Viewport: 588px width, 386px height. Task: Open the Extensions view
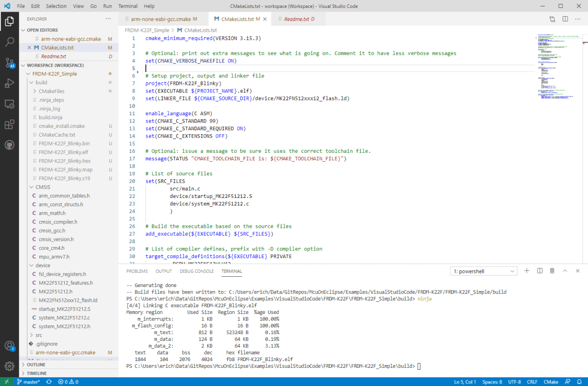[10, 124]
